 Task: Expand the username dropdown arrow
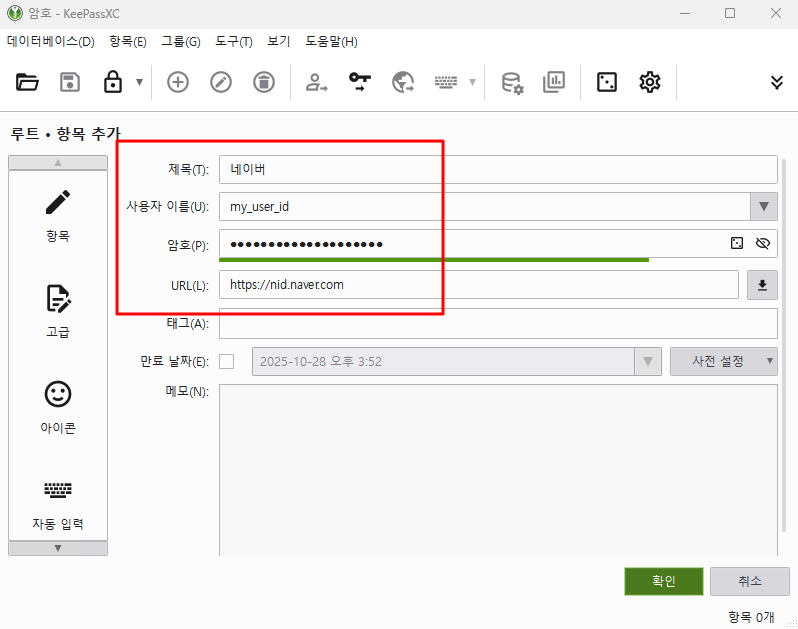click(x=764, y=206)
